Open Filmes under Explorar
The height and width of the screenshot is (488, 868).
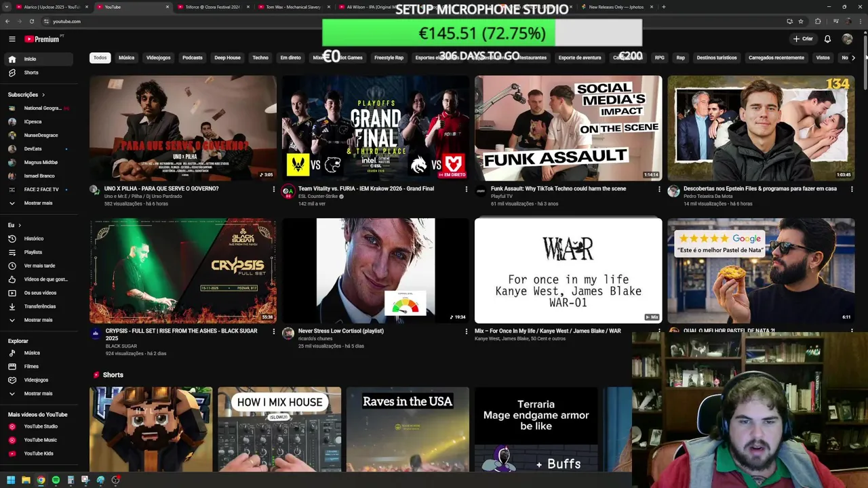pyautogui.click(x=37, y=367)
